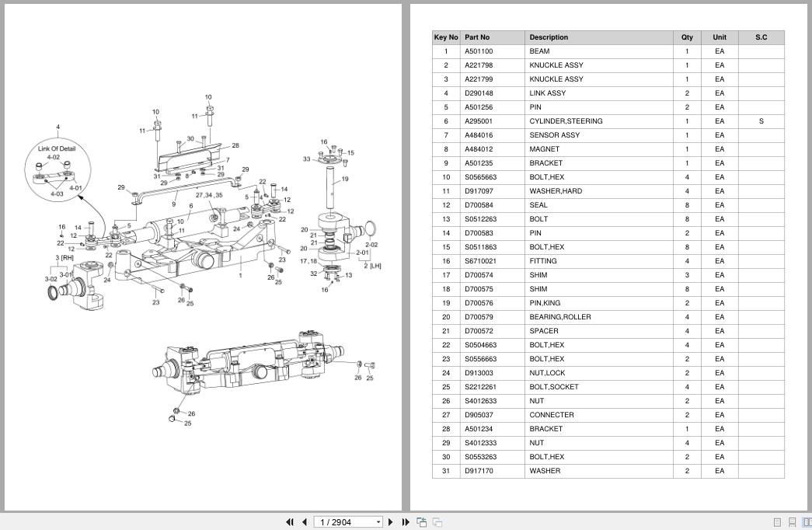
Task: Click the Qty column header
Action: pyautogui.click(x=687, y=37)
